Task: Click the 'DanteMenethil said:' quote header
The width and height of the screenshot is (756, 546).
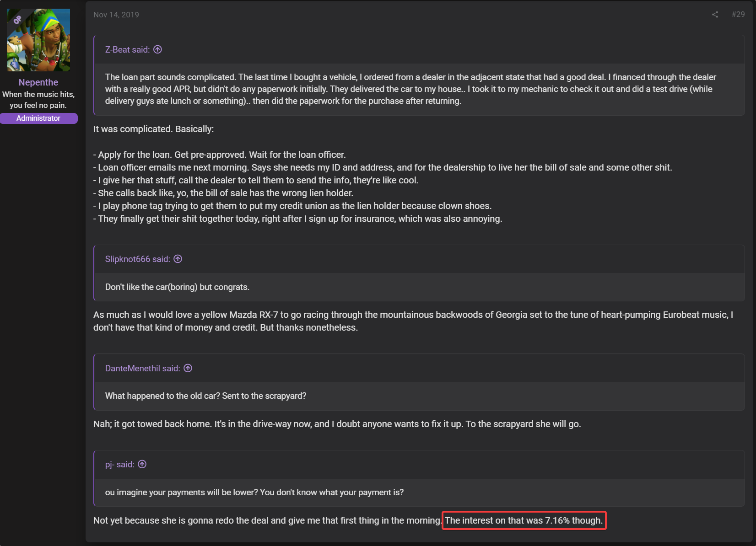Action: [143, 368]
